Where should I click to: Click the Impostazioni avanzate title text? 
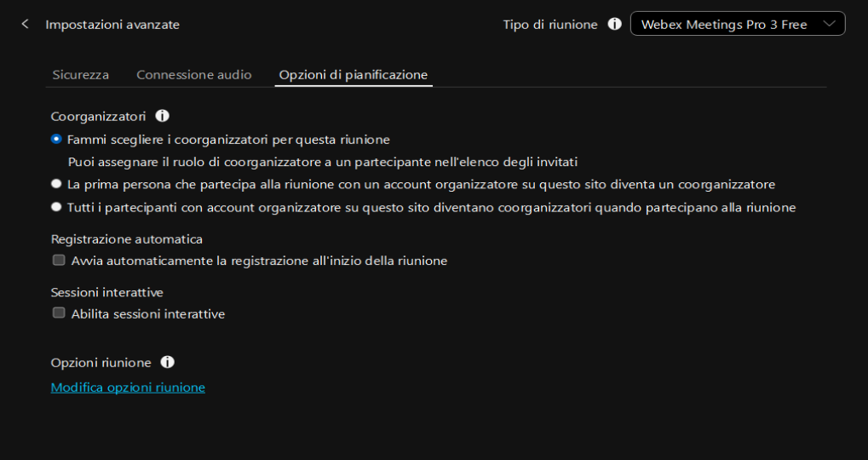coord(112,25)
